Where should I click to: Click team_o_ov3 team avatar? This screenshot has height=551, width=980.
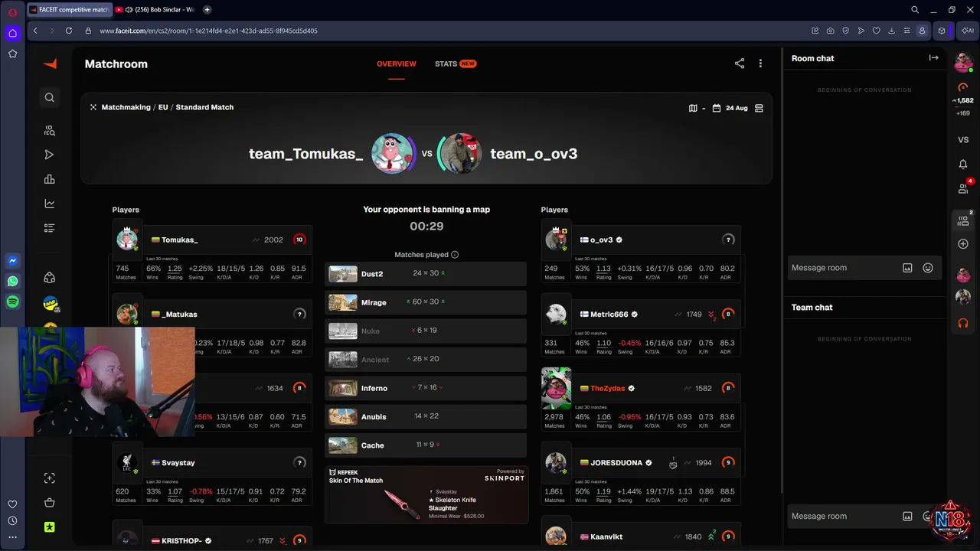click(460, 153)
